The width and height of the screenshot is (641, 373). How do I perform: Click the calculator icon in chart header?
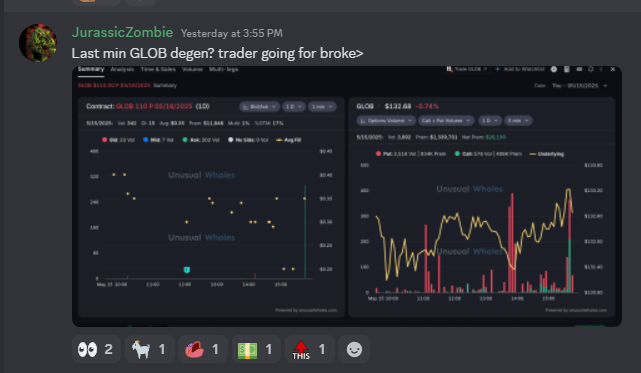(x=567, y=69)
